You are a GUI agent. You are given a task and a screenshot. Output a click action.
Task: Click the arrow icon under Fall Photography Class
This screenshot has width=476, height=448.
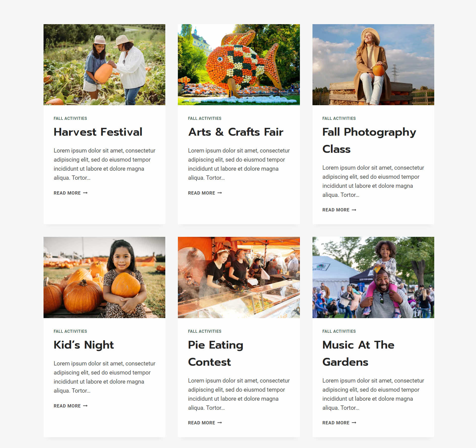(354, 210)
